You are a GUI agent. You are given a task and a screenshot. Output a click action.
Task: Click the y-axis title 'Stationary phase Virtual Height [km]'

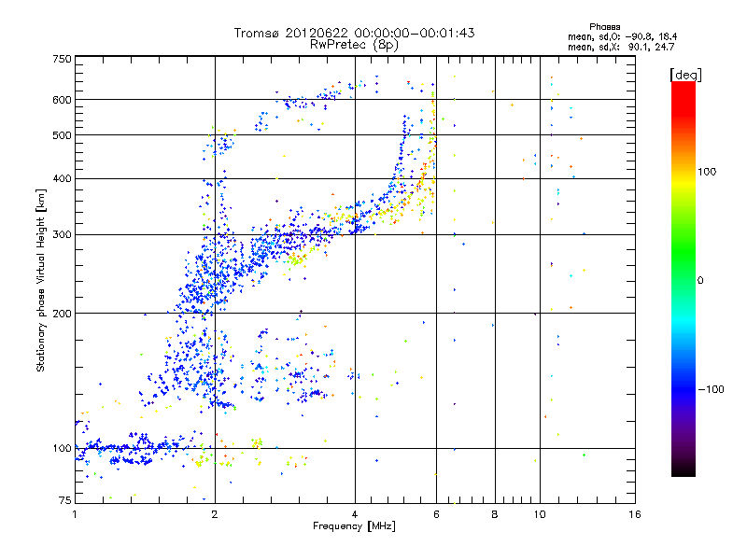pos(40,281)
